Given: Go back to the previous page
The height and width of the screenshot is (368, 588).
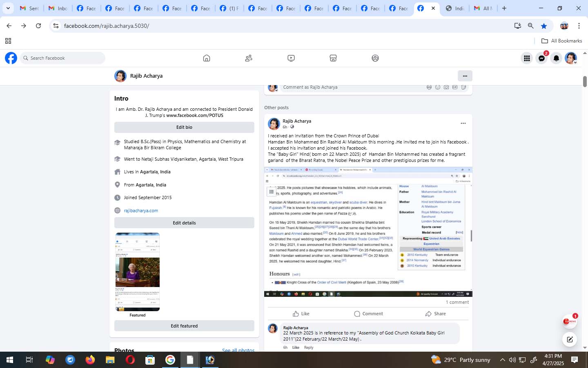Looking at the screenshot, I should point(9,26).
